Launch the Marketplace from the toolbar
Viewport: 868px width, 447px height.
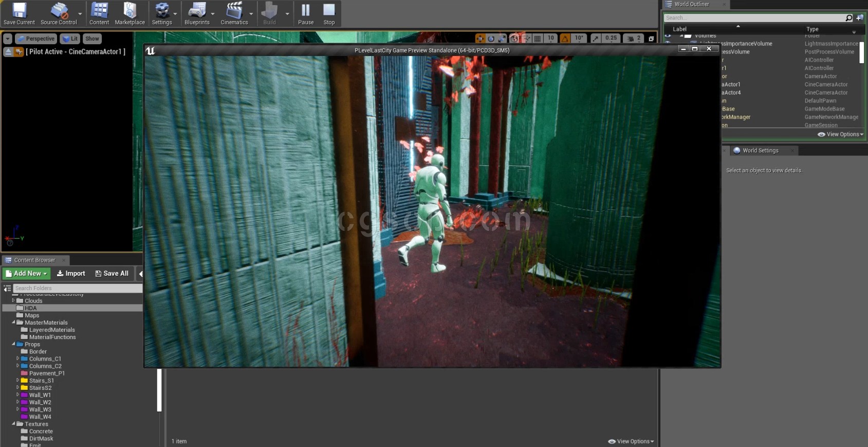coord(130,13)
